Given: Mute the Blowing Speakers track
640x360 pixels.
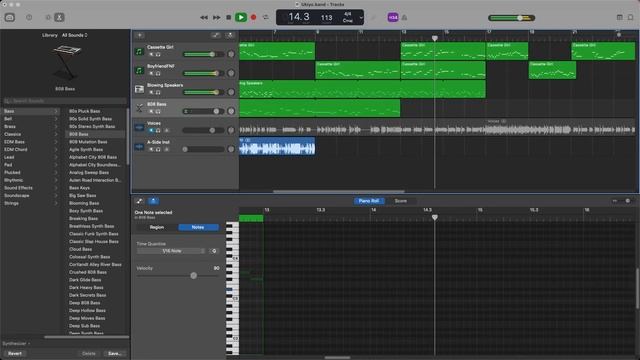Looking at the screenshot, I should pyautogui.click(x=151, y=92).
